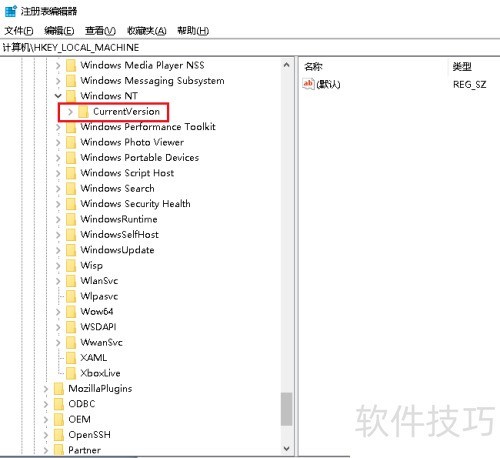Click the tree pane vertical scrollbar thumb

(x=286, y=409)
